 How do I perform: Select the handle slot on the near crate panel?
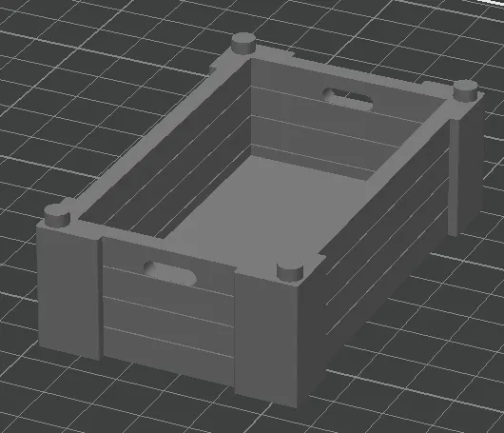[170, 273]
